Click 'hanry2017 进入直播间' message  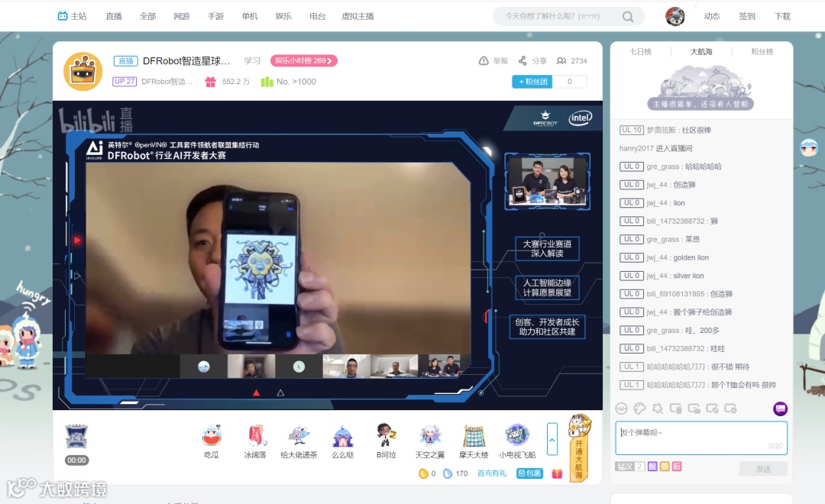[x=655, y=148]
